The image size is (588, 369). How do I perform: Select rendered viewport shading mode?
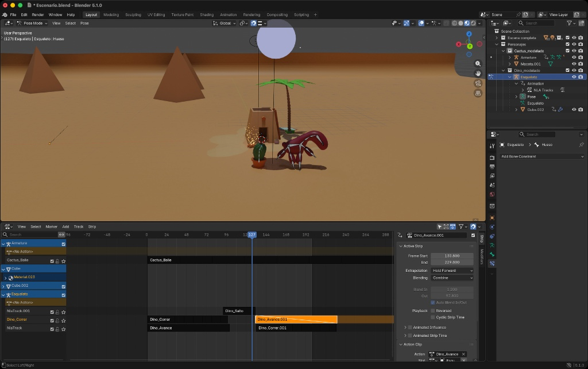[x=473, y=23]
